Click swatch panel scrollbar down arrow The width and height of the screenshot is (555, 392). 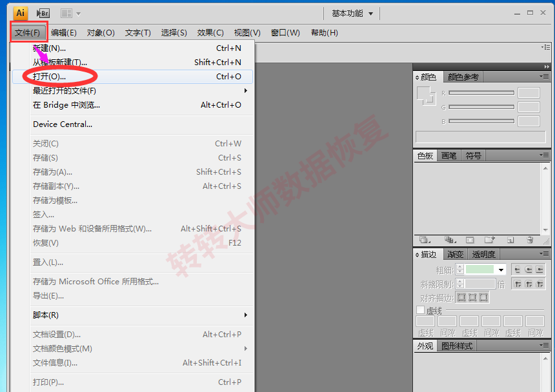click(x=545, y=230)
